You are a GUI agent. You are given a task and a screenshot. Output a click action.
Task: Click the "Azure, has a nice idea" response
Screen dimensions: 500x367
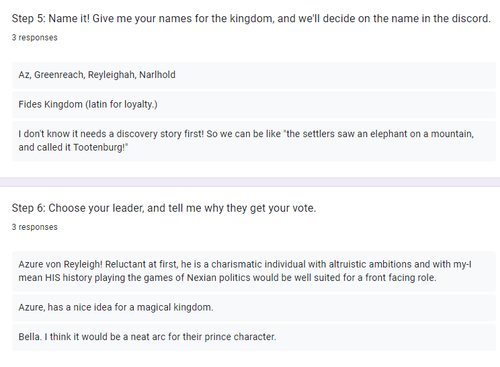pos(254,307)
